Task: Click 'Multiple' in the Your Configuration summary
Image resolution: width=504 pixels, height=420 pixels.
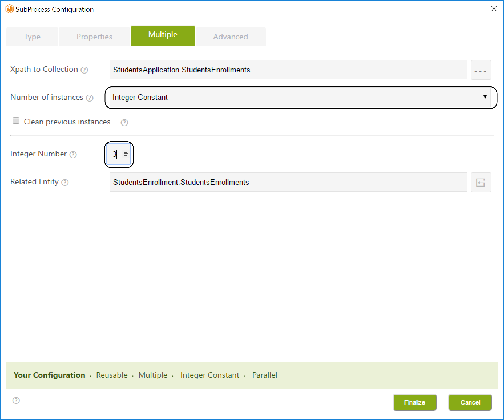Action: [153, 375]
